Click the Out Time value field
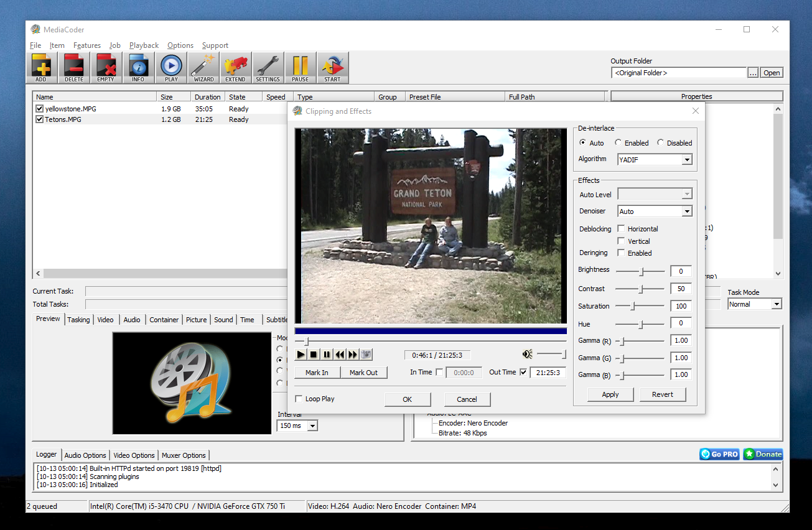 [x=548, y=373]
